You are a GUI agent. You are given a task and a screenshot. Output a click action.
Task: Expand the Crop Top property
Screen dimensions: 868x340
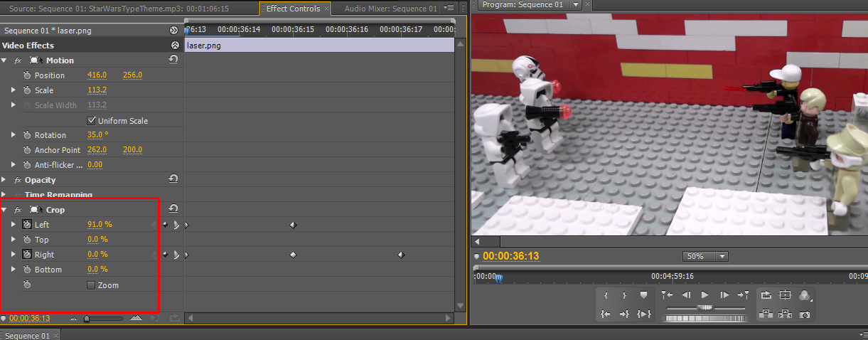(14, 240)
